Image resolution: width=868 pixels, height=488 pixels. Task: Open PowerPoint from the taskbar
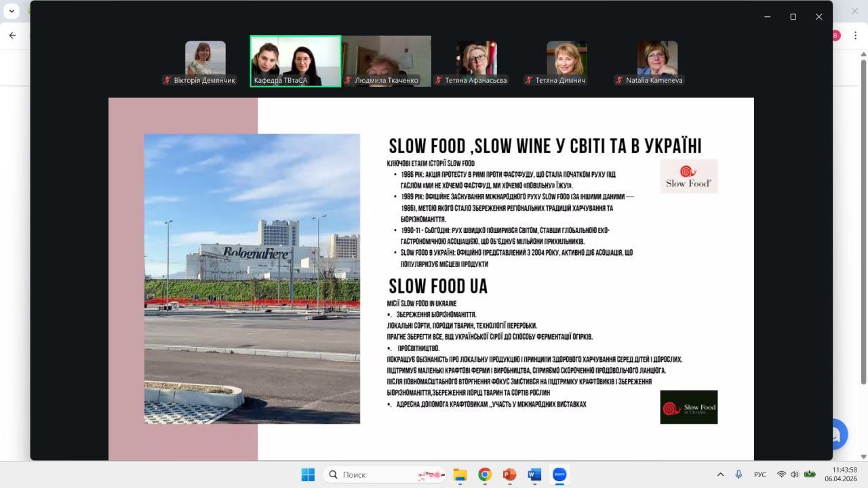coord(509,474)
